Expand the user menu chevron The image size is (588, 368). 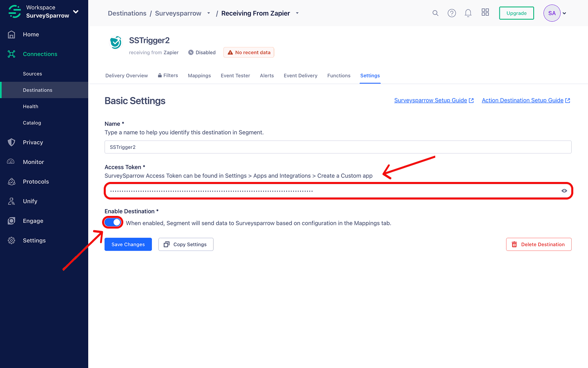[564, 13]
